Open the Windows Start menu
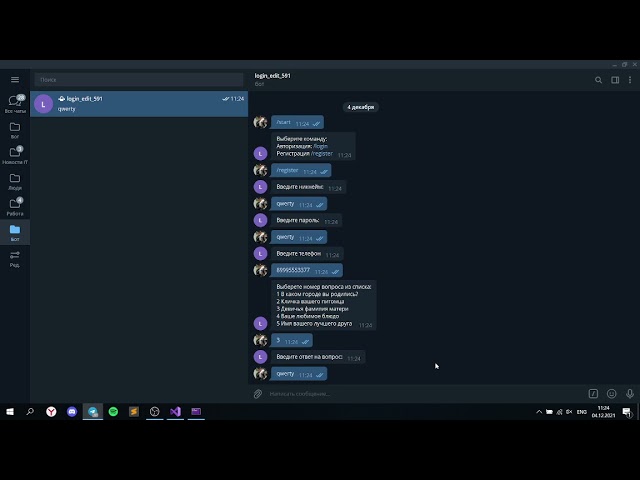The width and height of the screenshot is (640, 480). (10, 411)
